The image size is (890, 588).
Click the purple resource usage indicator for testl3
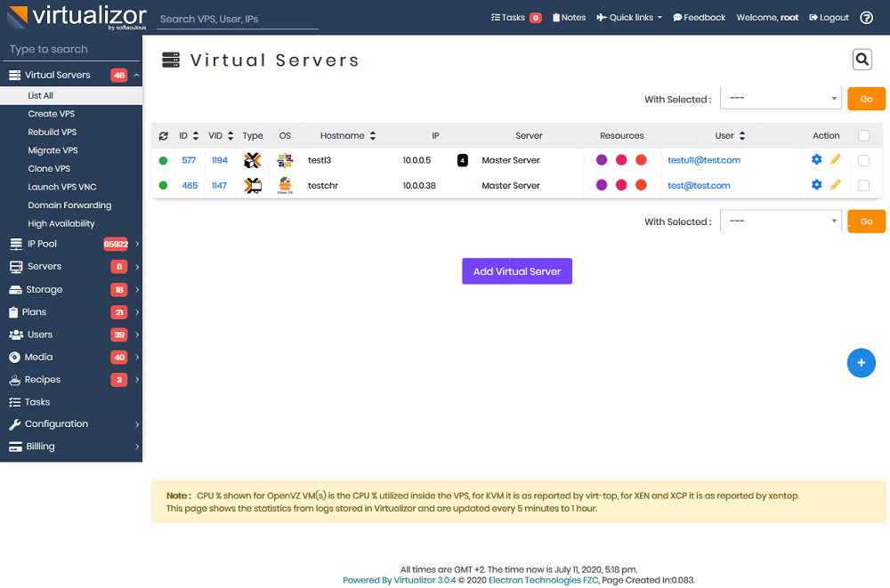[603, 159]
